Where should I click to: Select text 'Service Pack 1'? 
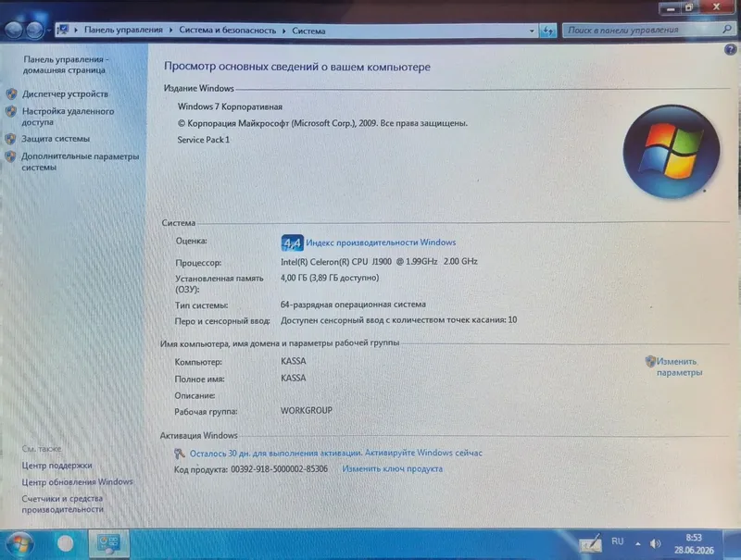203,140
